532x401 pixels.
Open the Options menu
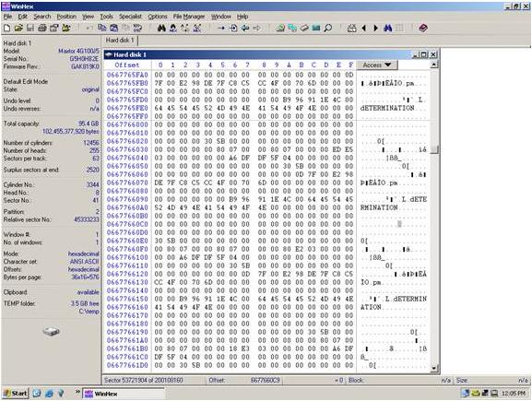coord(158,17)
